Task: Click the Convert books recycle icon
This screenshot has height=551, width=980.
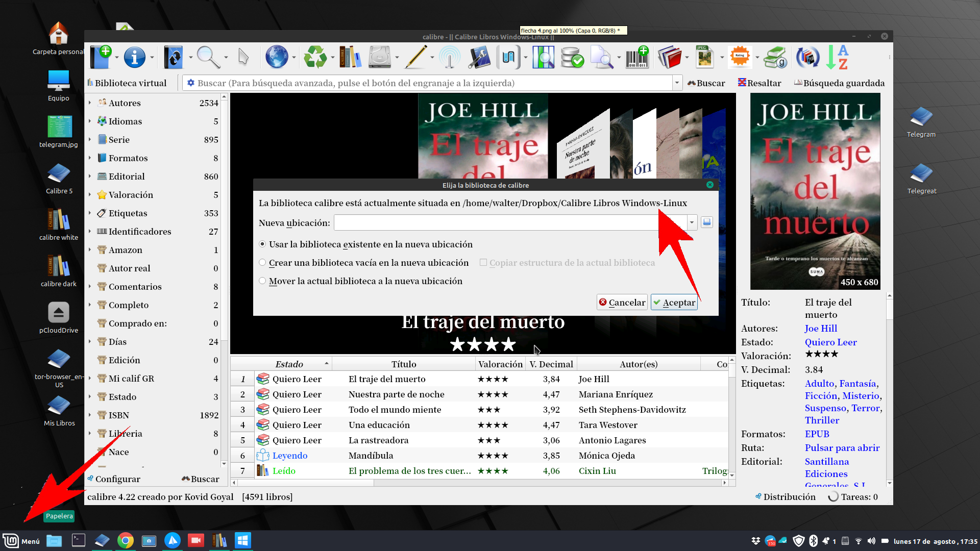Action: tap(315, 57)
